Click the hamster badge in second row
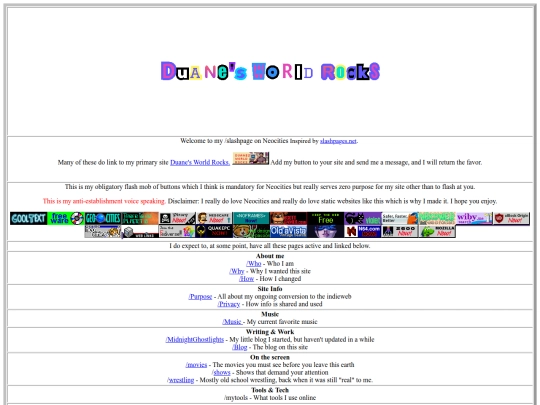 coord(252,231)
